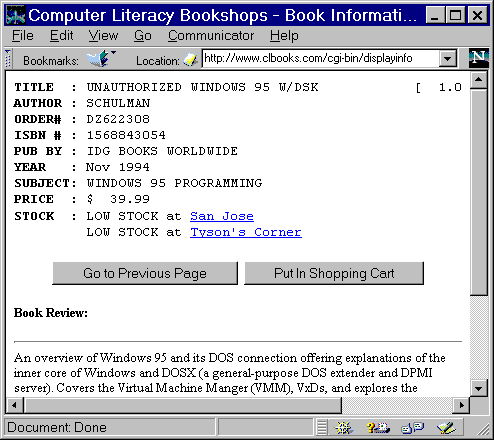Viewport: 494px width, 440px height.
Task: Click the title UNAUTHORIZED WINDOWS 95 W/DSK
Action: coord(202,87)
